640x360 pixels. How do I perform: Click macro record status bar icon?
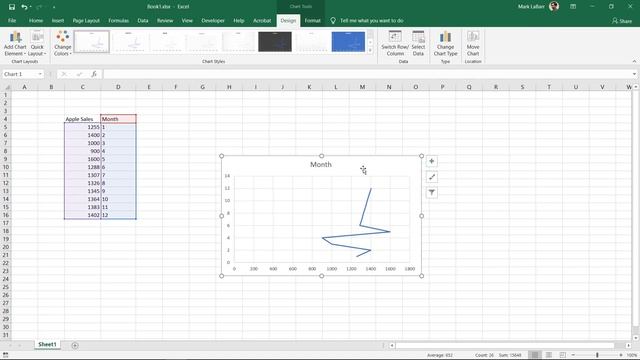pyautogui.click(x=6, y=355)
